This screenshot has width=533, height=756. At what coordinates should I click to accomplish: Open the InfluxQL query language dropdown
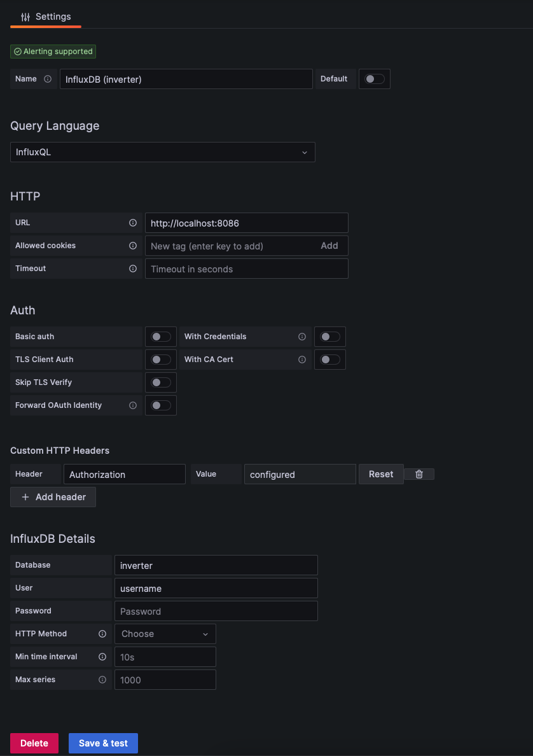pos(163,152)
